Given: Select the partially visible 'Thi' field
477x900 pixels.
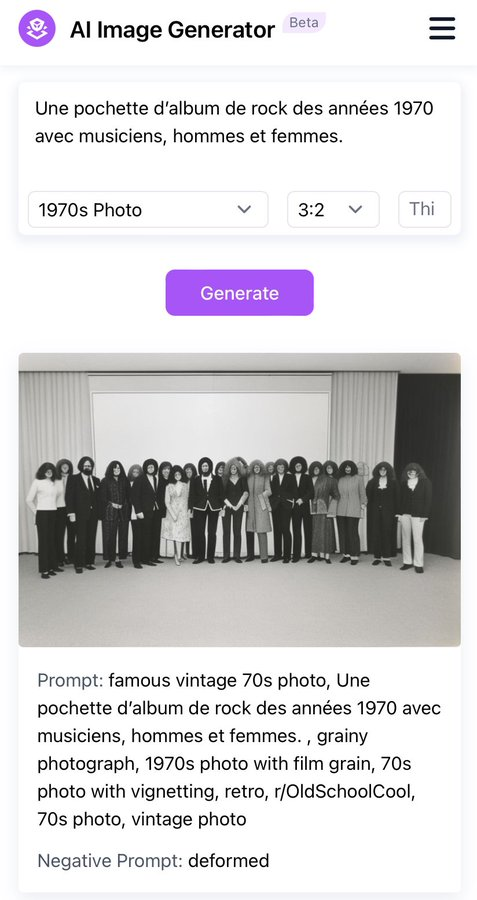Looking at the screenshot, I should click(x=425, y=210).
